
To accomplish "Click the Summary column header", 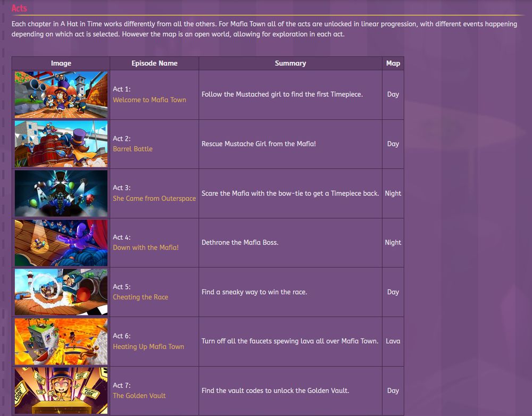I will pos(290,63).
